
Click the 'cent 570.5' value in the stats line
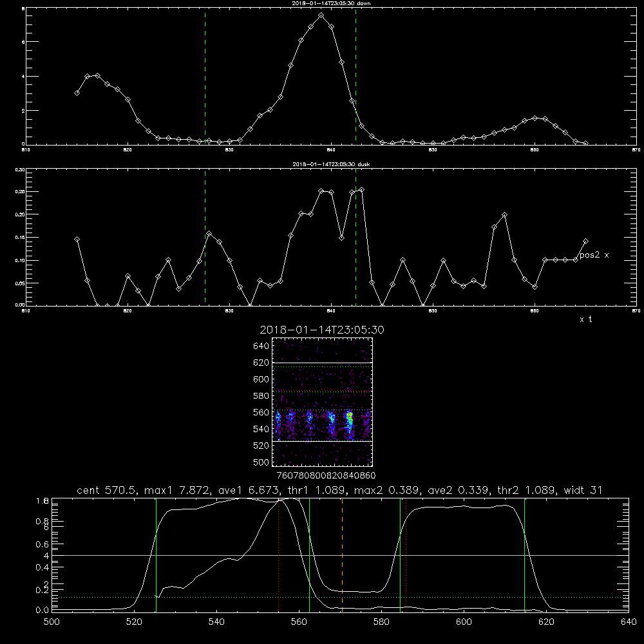[x=108, y=490]
